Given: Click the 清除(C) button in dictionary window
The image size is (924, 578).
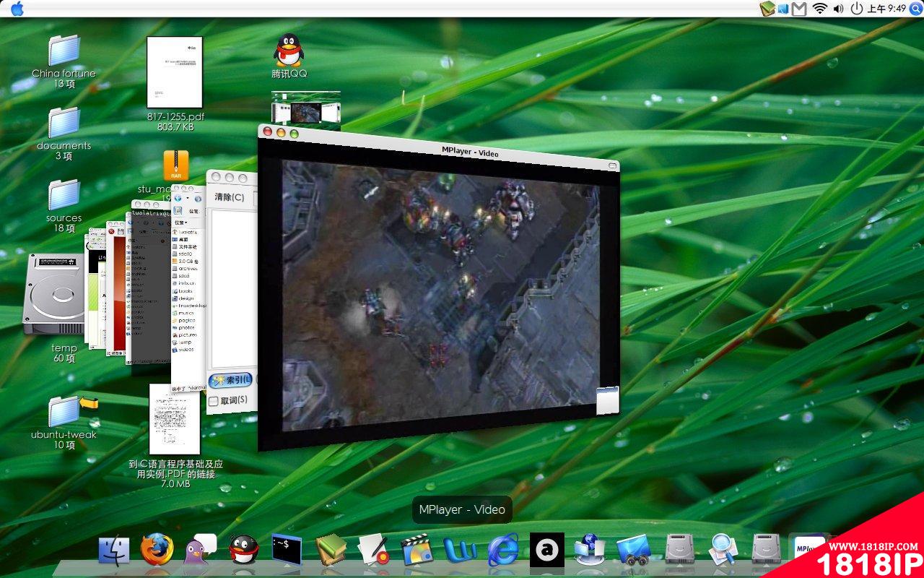Looking at the screenshot, I should 230,197.
